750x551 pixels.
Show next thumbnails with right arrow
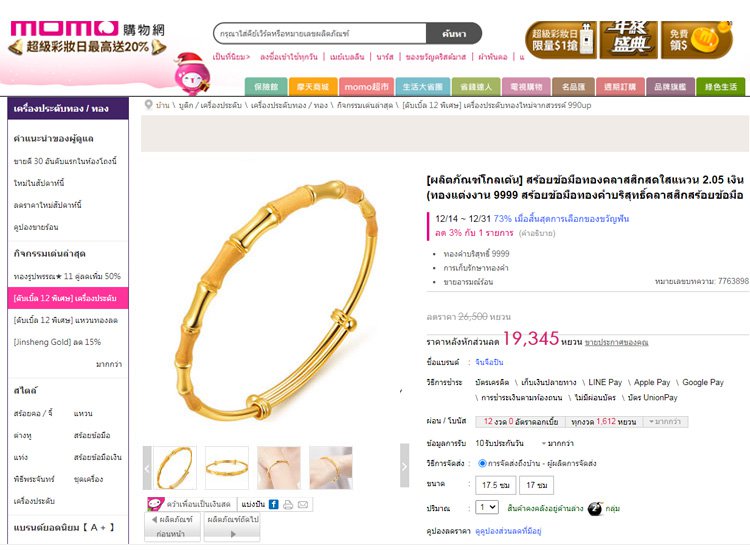pos(405,465)
